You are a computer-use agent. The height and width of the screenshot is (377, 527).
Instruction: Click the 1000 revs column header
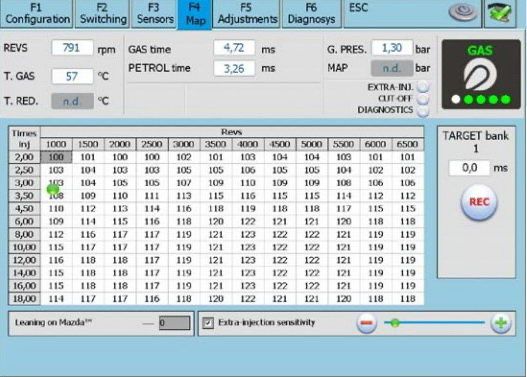tap(56, 144)
